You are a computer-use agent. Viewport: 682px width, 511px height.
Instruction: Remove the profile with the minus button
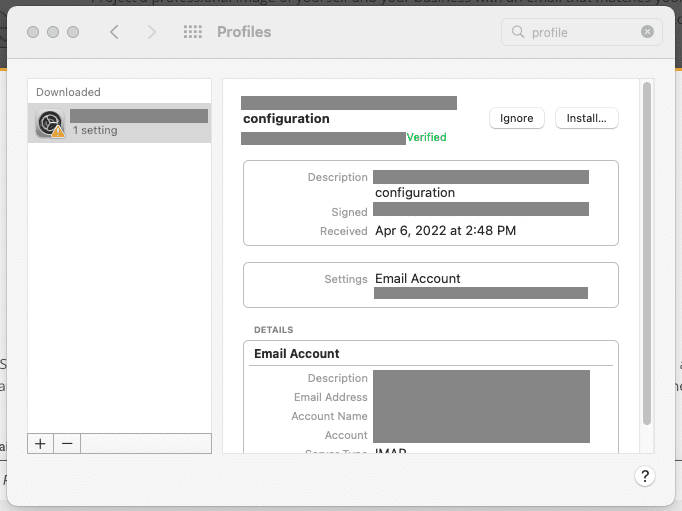[67, 443]
